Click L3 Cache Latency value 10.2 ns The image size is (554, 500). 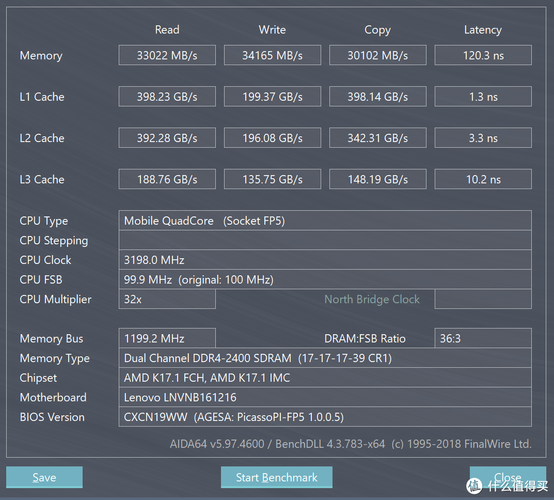coord(483,179)
